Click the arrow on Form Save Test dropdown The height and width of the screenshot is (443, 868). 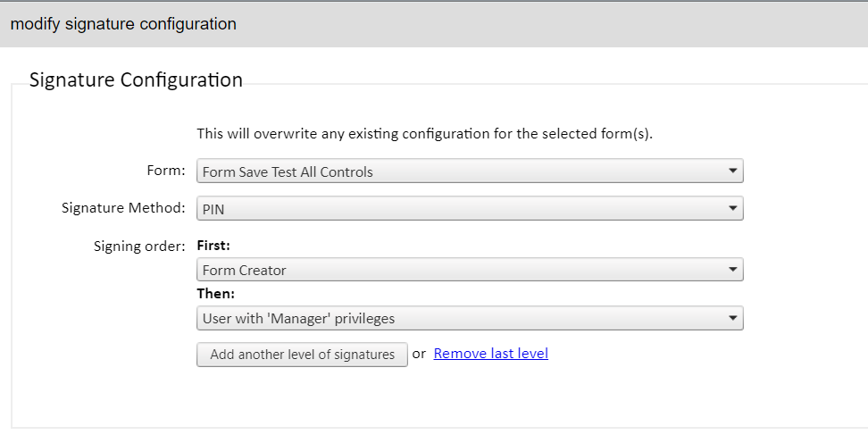tap(732, 171)
